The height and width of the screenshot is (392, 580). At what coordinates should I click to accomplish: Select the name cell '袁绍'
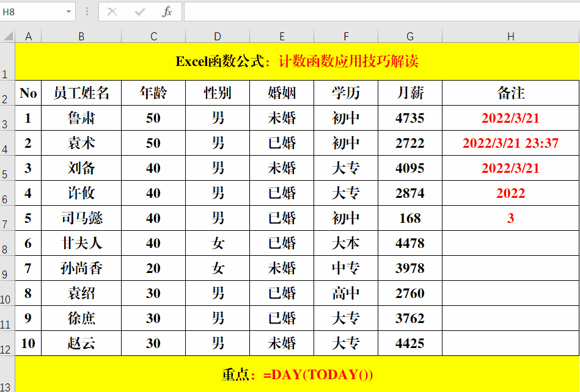tap(81, 293)
